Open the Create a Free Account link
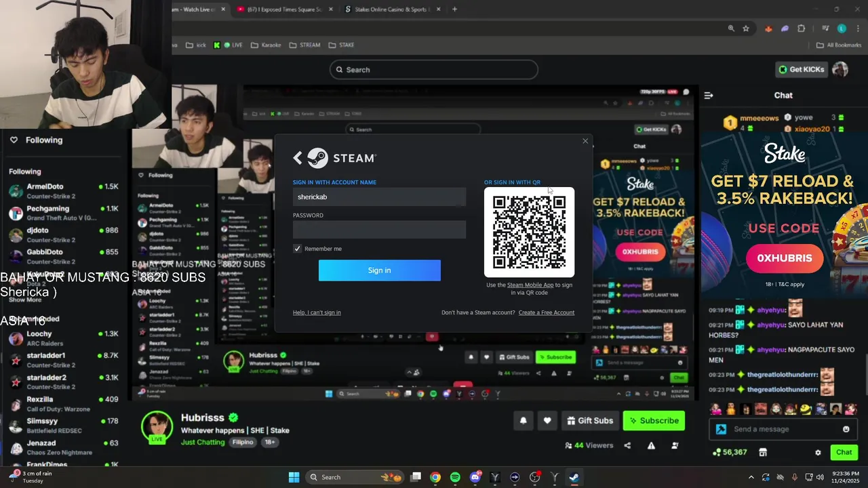 [x=546, y=312]
